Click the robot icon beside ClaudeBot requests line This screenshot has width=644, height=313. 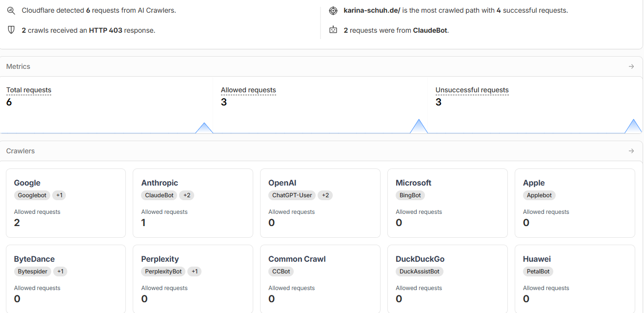click(x=333, y=30)
